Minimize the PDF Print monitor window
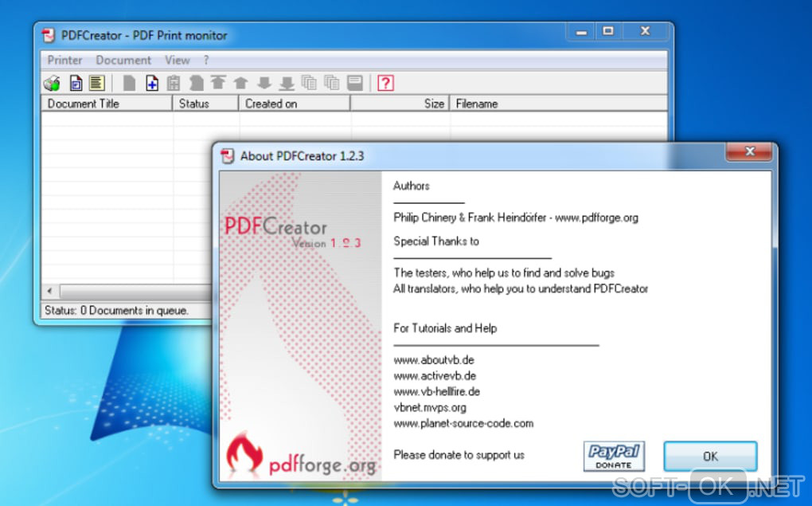Screen dimensions: 812x506 (x=581, y=32)
